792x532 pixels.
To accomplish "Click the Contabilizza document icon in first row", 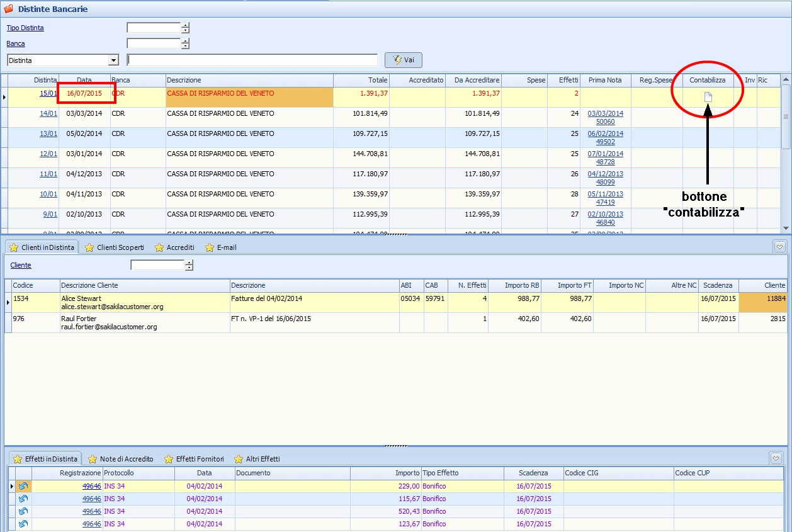I will click(708, 97).
